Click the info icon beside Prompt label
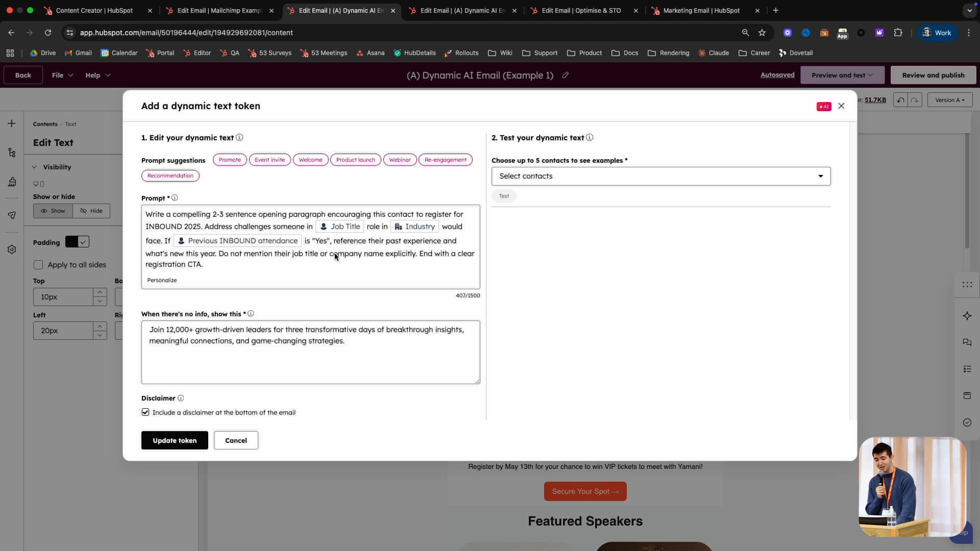Image resolution: width=980 pixels, height=551 pixels. pyautogui.click(x=175, y=198)
